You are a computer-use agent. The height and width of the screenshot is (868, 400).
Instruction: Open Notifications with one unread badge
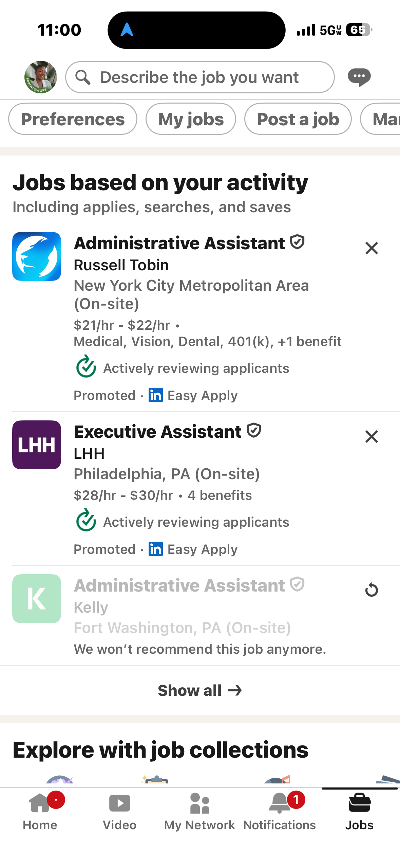pos(280,812)
